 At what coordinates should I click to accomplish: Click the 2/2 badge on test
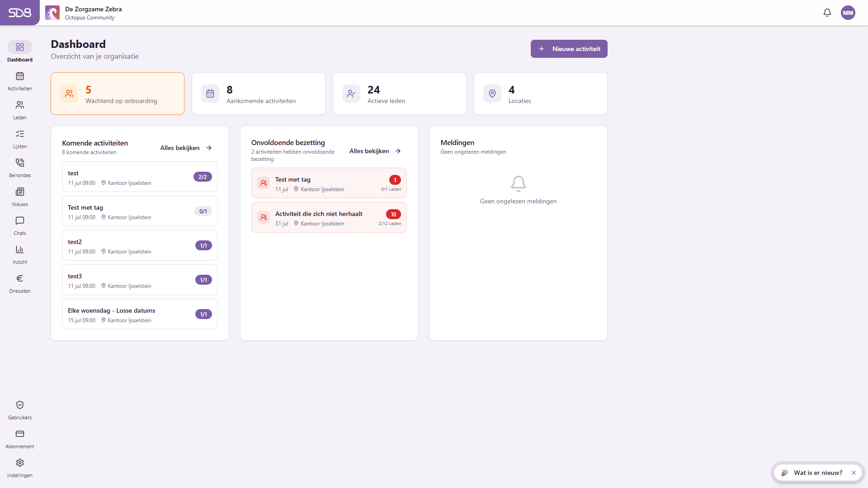coord(203,177)
